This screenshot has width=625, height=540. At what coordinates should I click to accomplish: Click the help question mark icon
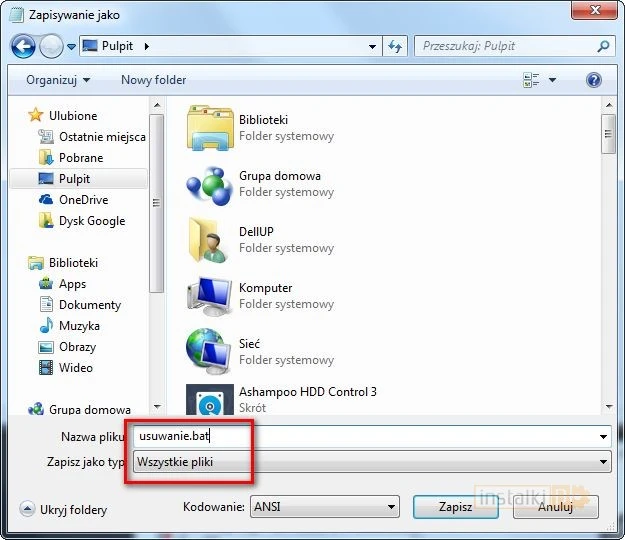[594, 80]
